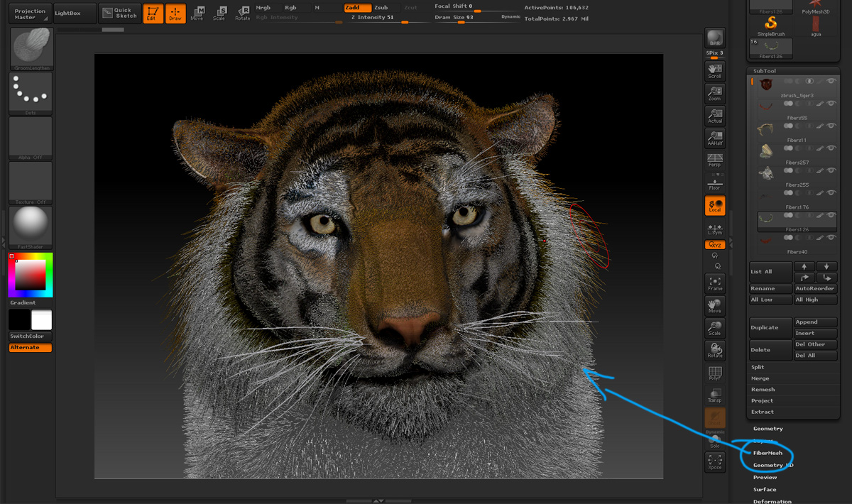
Task: Expand the Remesh section
Action: tap(763, 390)
